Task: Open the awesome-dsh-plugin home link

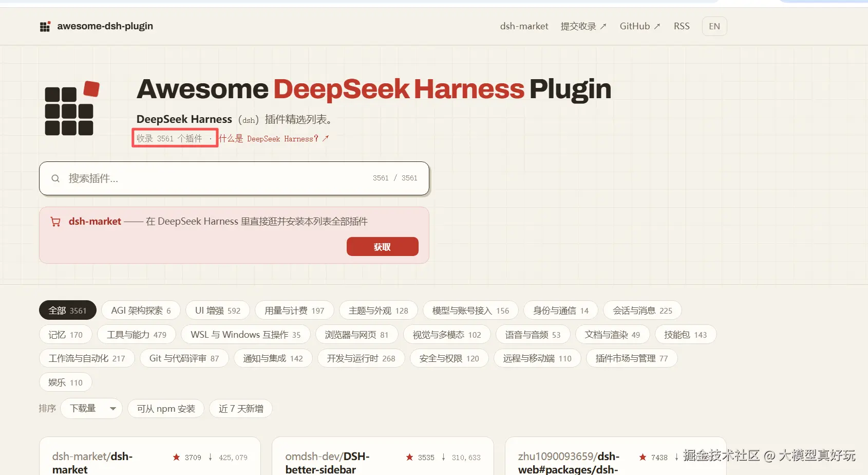Action: point(97,26)
